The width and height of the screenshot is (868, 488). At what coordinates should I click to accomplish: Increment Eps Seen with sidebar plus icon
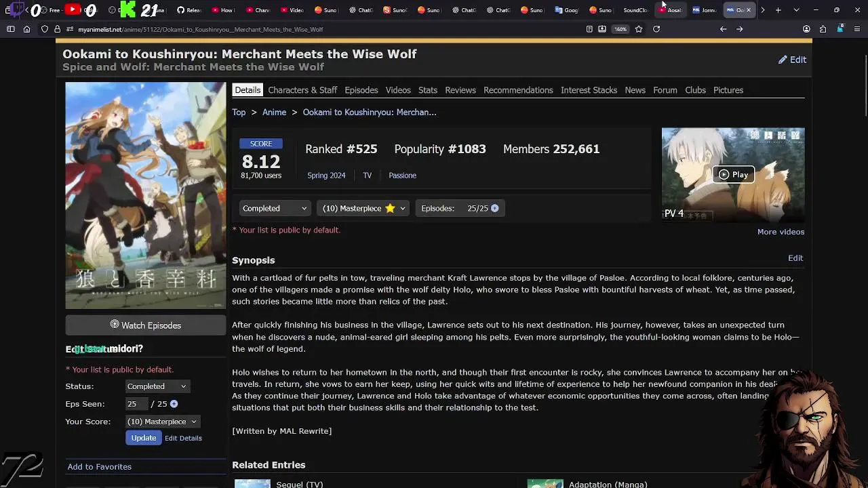pyautogui.click(x=174, y=404)
